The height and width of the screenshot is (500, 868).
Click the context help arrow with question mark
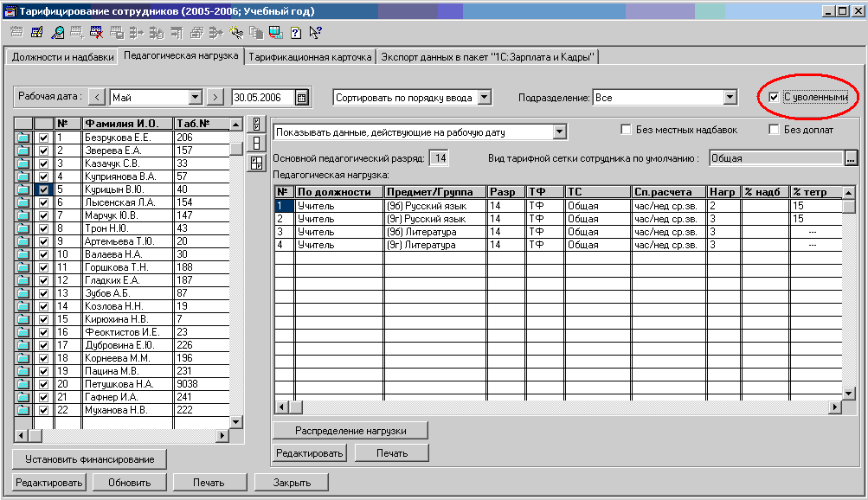[315, 33]
